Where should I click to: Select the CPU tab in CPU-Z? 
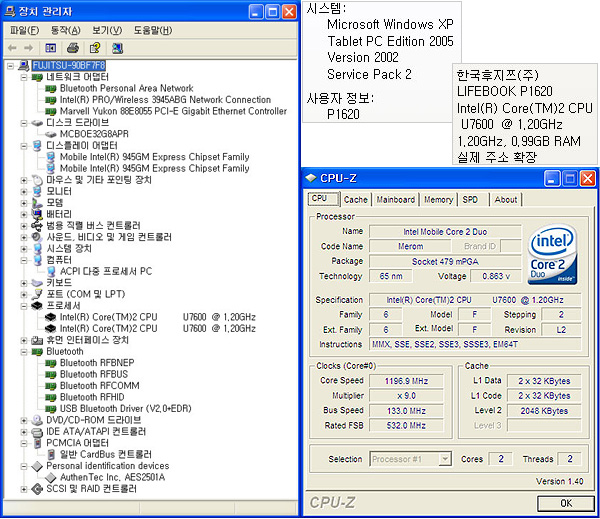coord(323,199)
